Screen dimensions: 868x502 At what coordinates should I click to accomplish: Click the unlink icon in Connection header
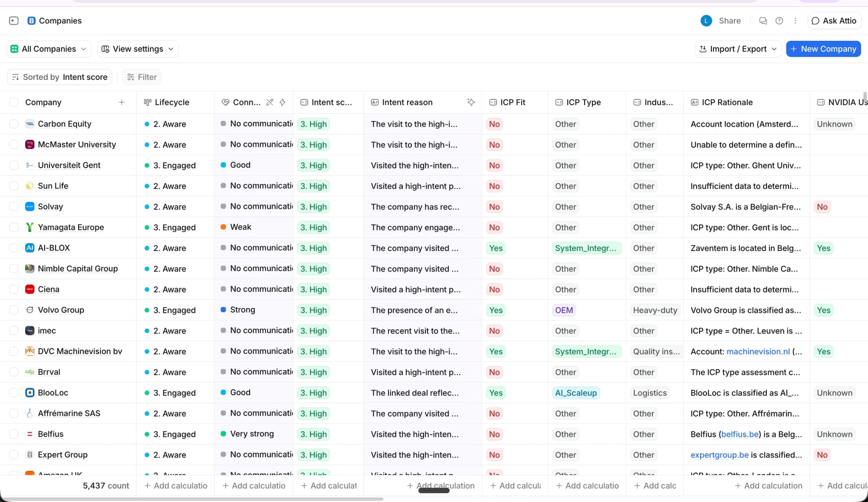coord(270,102)
